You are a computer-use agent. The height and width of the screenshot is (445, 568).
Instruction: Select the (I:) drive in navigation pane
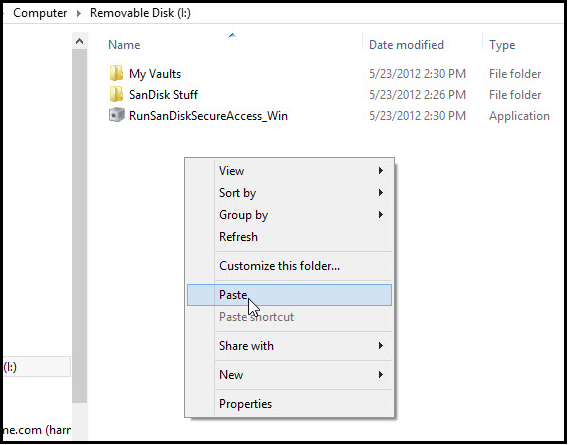[36, 367]
